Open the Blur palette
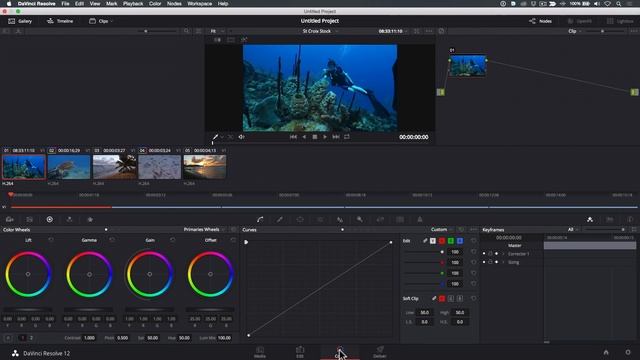Viewport: 640px width, 360px height. click(340, 220)
